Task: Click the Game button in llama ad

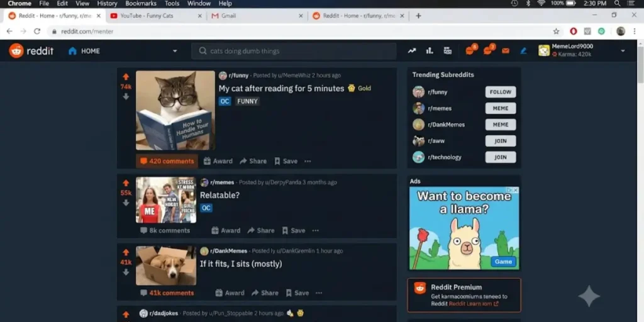Action: pyautogui.click(x=503, y=262)
